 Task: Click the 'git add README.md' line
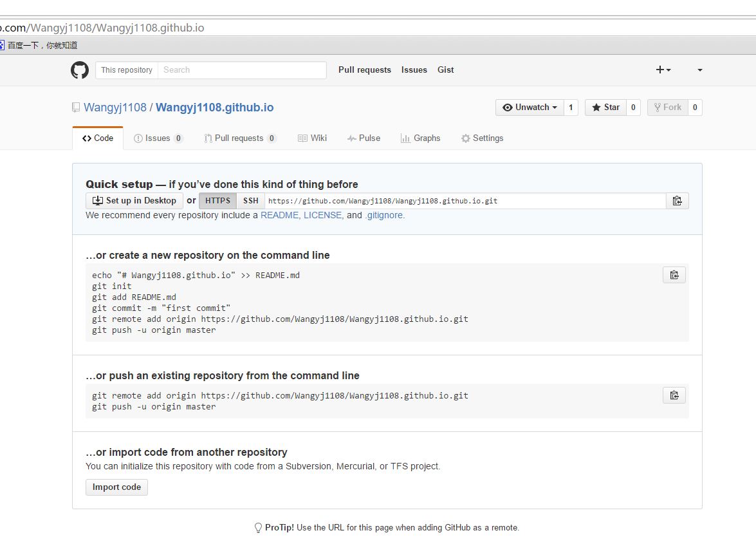pyautogui.click(x=134, y=297)
